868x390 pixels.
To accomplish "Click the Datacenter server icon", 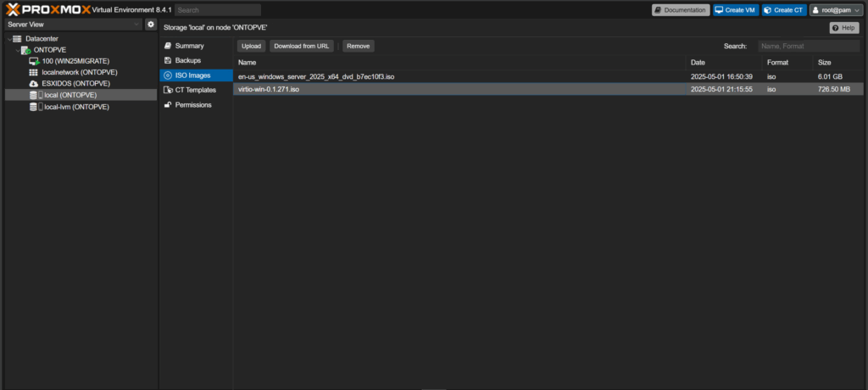I will [17, 39].
